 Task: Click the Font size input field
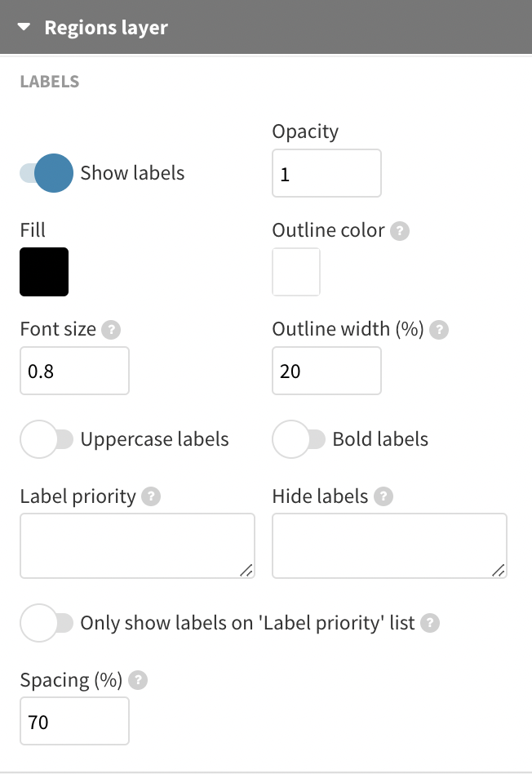pyautogui.click(x=74, y=371)
